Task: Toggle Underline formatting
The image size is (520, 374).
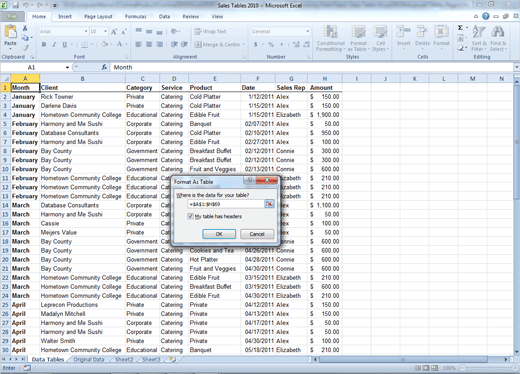Action: [x=64, y=44]
